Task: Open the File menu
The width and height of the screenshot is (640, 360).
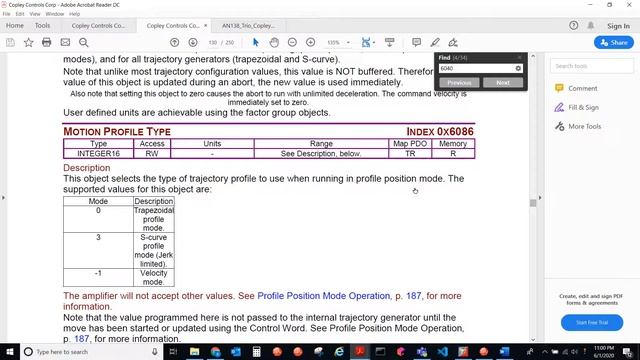Action: 7,14
